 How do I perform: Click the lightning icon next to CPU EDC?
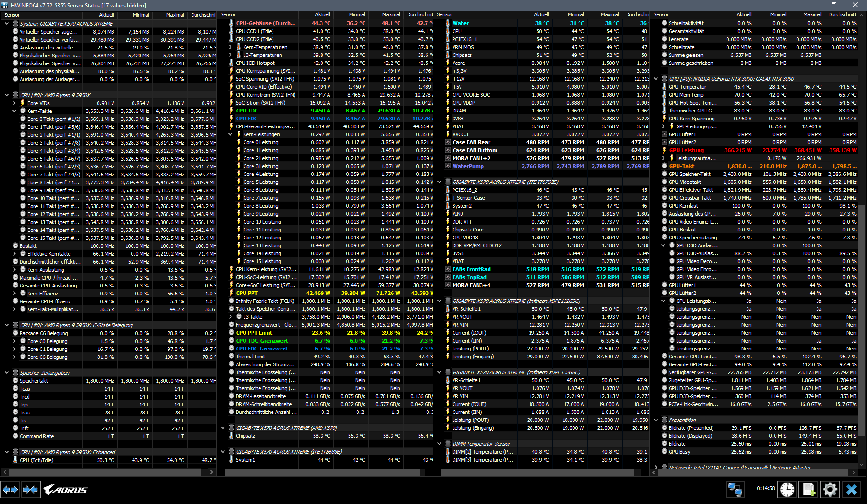tap(231, 119)
